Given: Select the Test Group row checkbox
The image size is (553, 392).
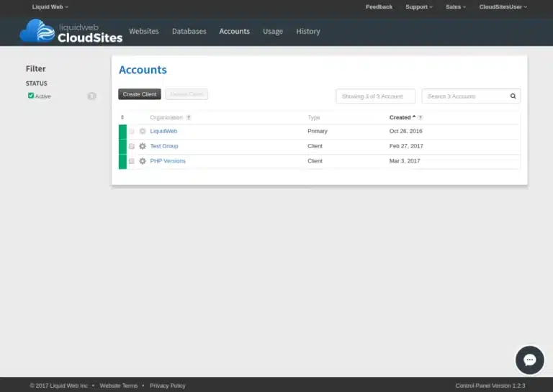Looking at the screenshot, I should (132, 146).
